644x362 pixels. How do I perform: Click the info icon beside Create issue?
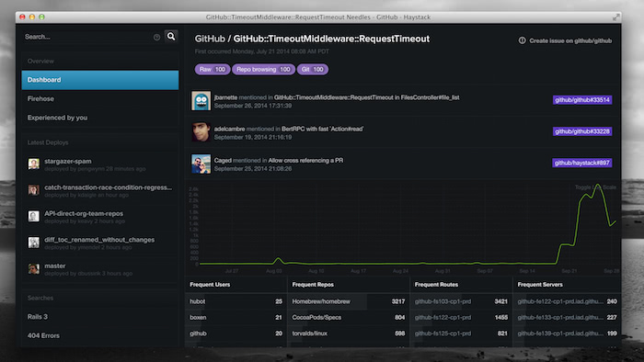tap(522, 40)
